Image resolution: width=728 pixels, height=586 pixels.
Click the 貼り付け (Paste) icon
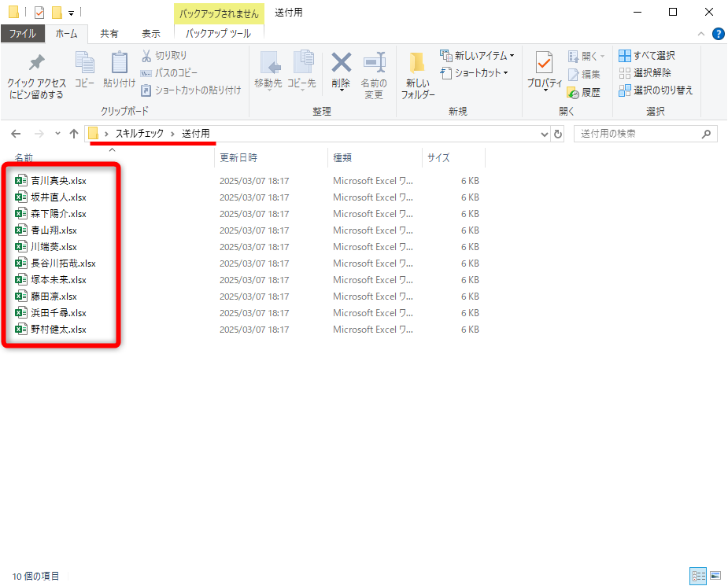click(118, 71)
